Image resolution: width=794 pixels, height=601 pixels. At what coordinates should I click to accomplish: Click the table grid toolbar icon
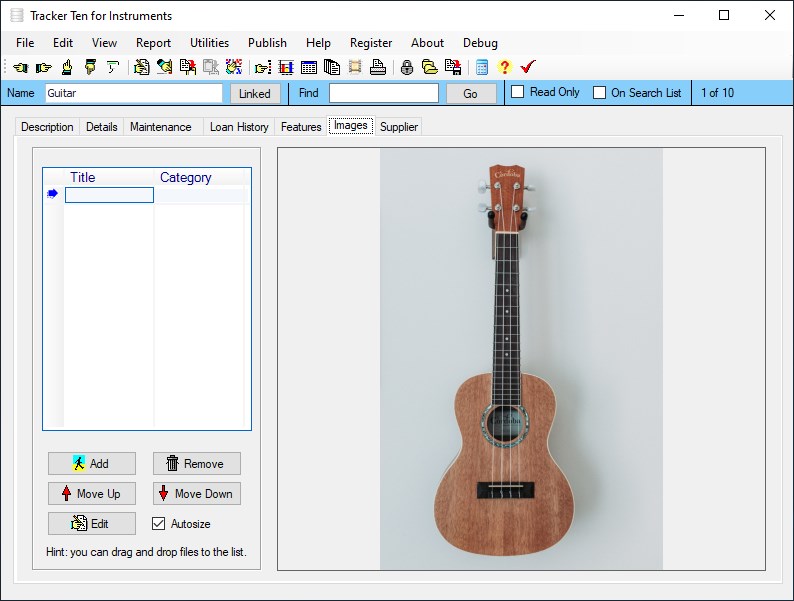(309, 67)
